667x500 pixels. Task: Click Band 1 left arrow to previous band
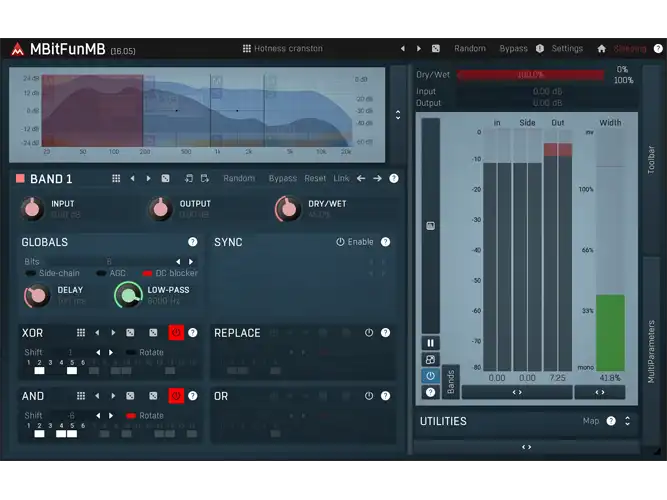361,178
